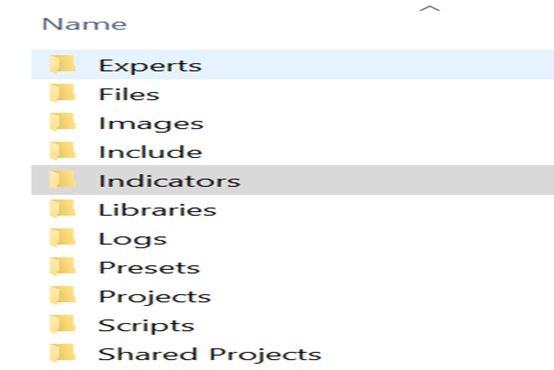Select the Scripts folder name
Screen dimensions: 554x370
coord(146,326)
